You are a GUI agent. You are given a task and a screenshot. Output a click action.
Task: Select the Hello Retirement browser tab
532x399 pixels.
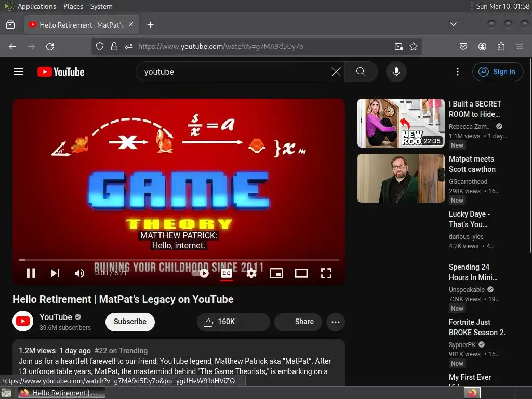click(x=82, y=25)
